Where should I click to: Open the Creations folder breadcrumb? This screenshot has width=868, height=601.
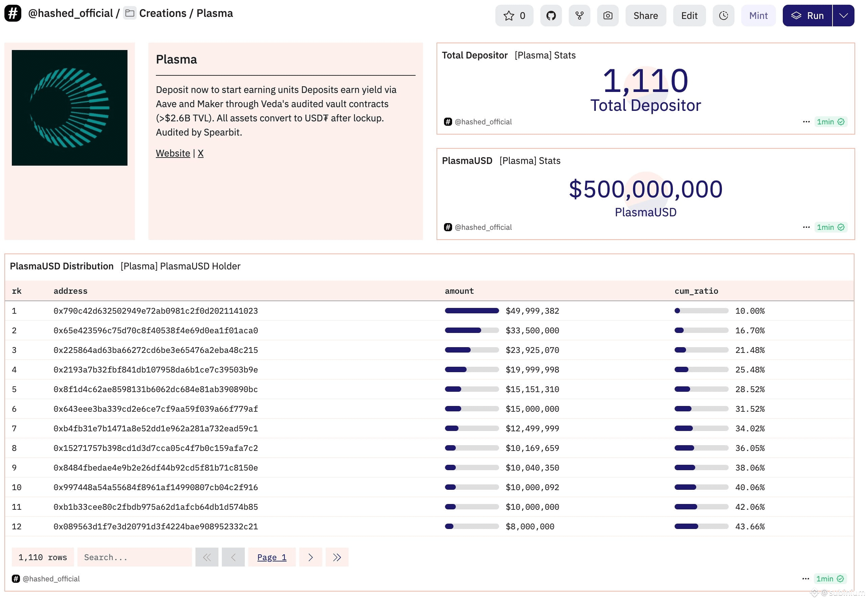[163, 13]
